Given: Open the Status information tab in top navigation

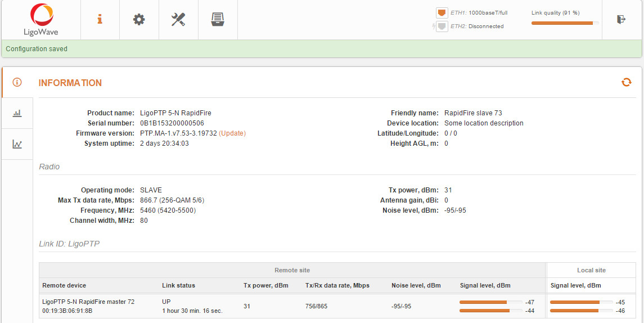Looking at the screenshot, I should click(x=100, y=19).
